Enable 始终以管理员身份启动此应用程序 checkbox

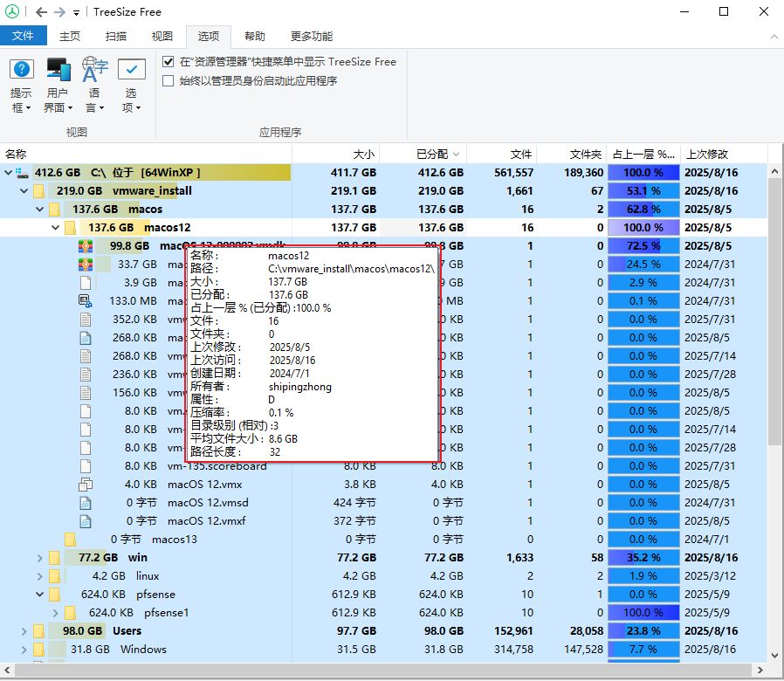(168, 80)
